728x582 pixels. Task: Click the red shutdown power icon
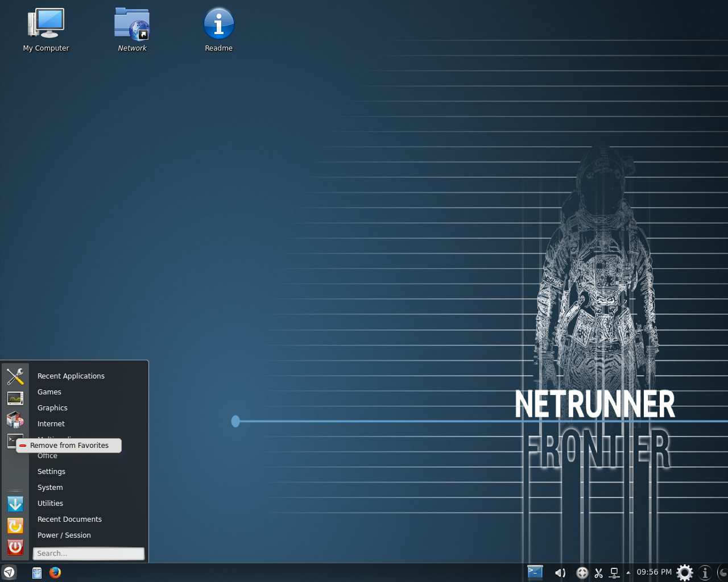pyautogui.click(x=15, y=547)
